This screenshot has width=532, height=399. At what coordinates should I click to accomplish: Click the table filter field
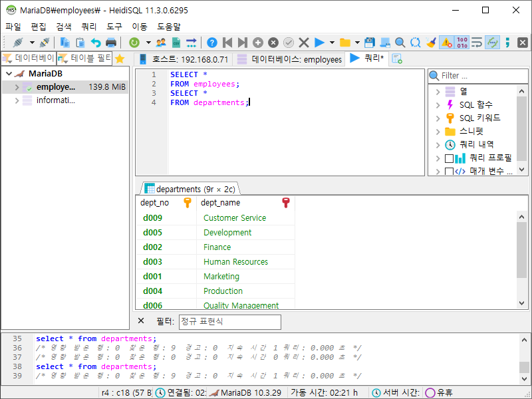(84, 59)
